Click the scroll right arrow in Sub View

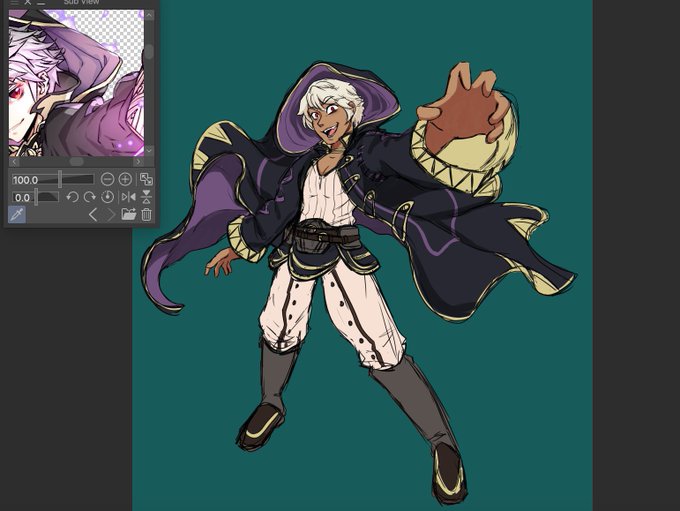(139, 161)
